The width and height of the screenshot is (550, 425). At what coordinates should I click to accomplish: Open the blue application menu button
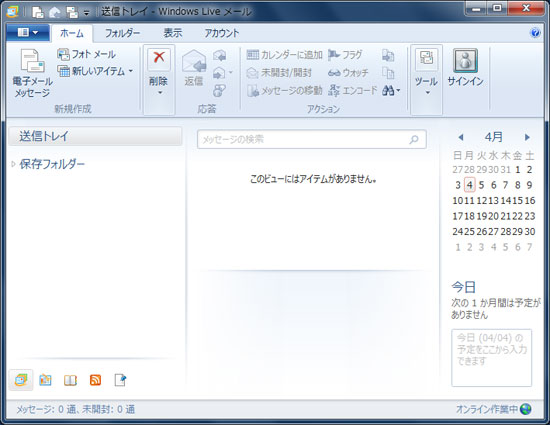[28, 33]
